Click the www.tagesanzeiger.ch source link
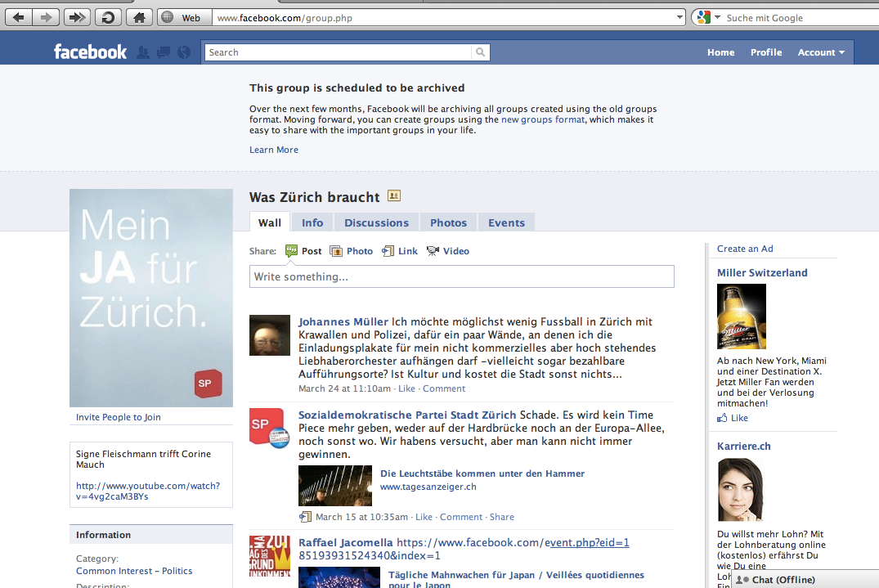Viewport: 879px width, 588px height. pyautogui.click(x=428, y=487)
